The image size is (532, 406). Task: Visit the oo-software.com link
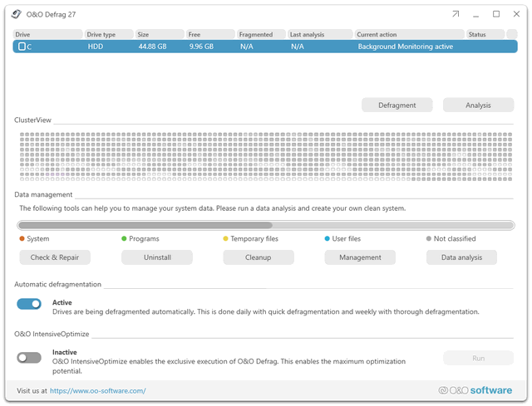97,390
